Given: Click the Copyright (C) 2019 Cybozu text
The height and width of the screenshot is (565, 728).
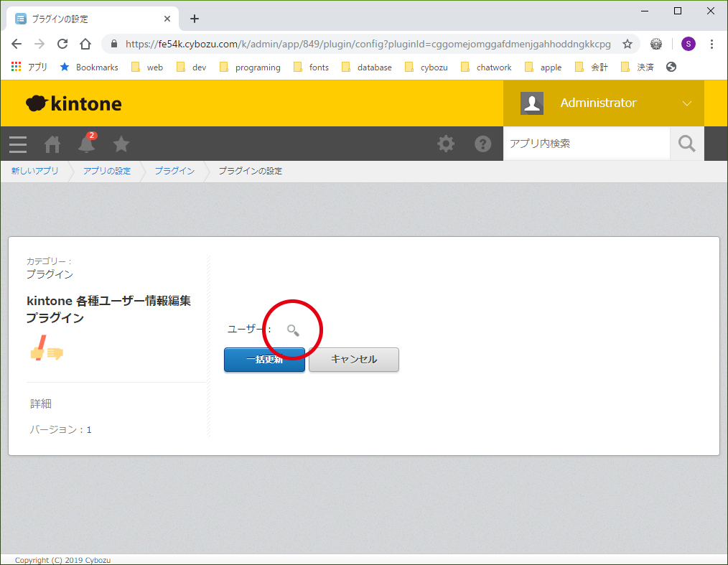Looking at the screenshot, I should coord(62,560).
